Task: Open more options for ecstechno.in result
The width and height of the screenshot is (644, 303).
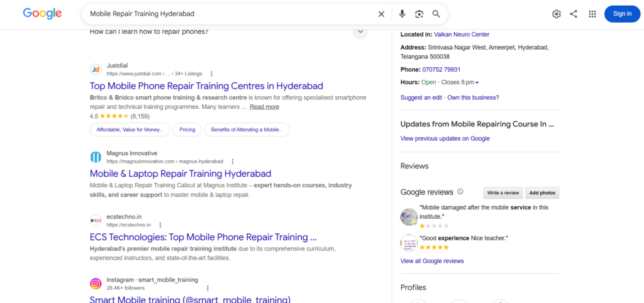Action: [160, 225]
